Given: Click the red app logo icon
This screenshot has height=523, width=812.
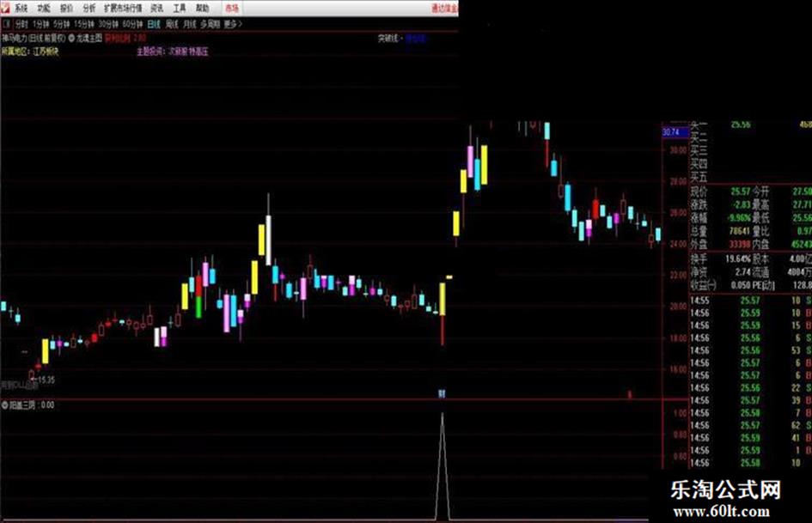Looking at the screenshot, I should click(5, 8).
